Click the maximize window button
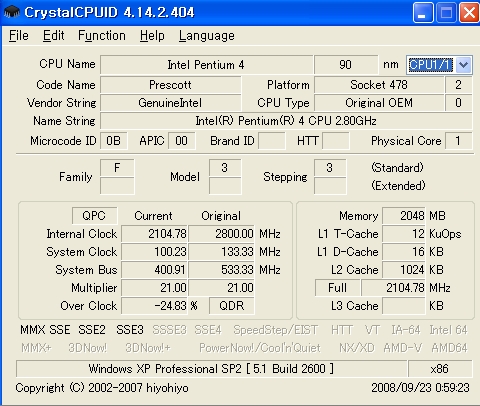The height and width of the screenshot is (406, 480). [446, 12]
